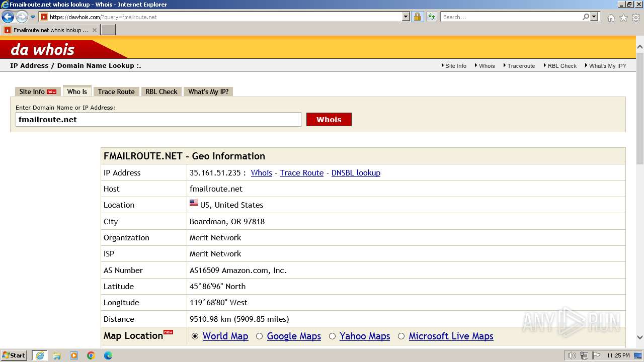
Task: Switch to the RBL Check tab
Action: 162,92
